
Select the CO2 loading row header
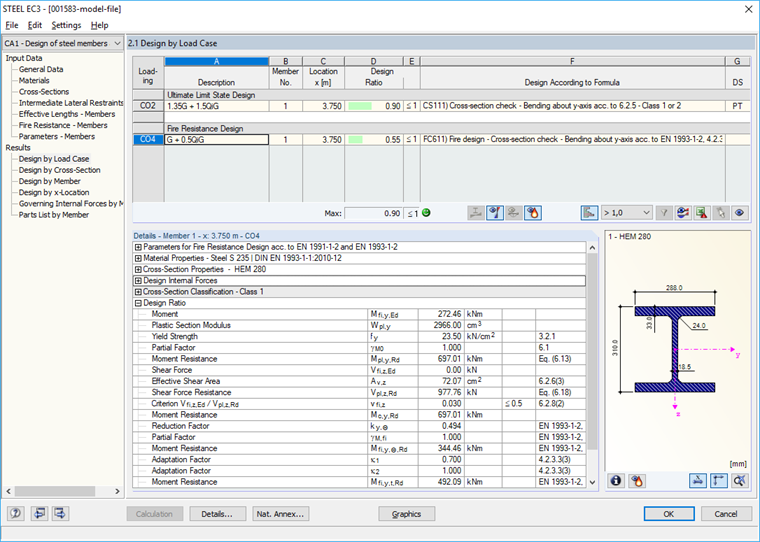tap(148, 106)
